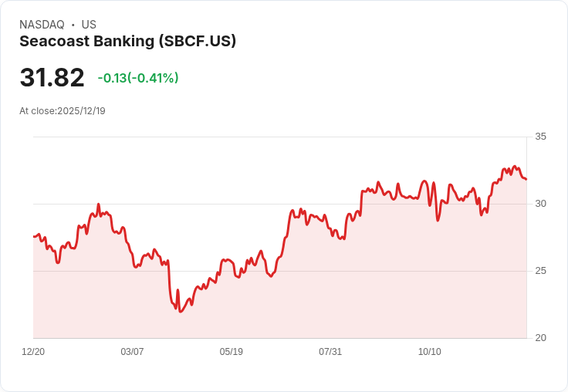Viewport: 568px width, 392px height.
Task: Select the 10/10 date on the x-axis
Action: click(430, 352)
